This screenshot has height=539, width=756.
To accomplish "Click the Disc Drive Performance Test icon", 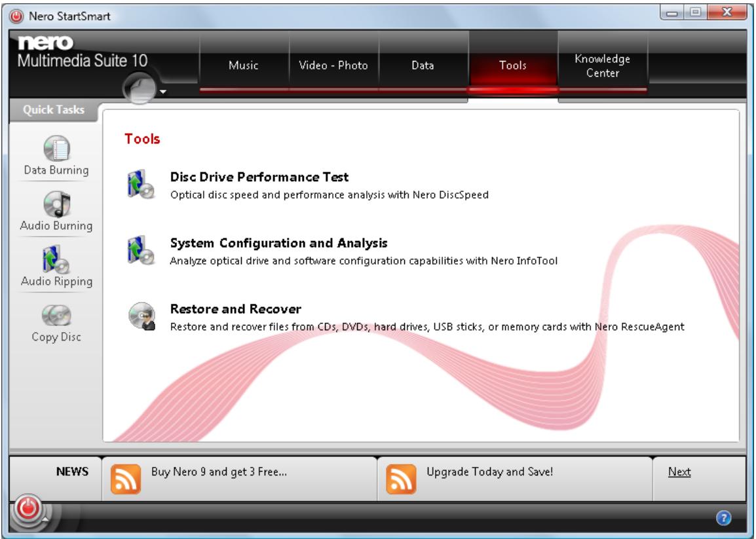I will tap(141, 184).
